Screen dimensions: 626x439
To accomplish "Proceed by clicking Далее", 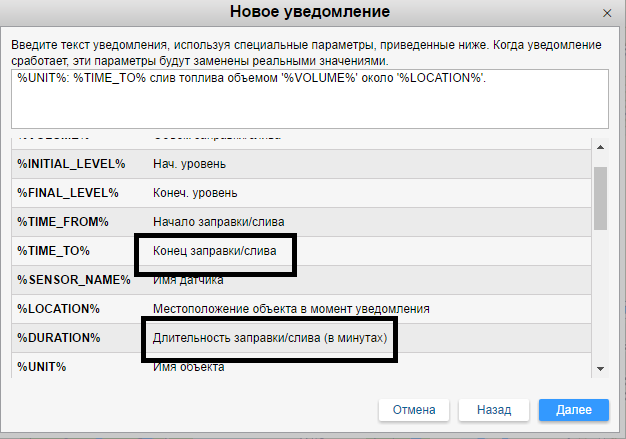I will click(573, 410).
